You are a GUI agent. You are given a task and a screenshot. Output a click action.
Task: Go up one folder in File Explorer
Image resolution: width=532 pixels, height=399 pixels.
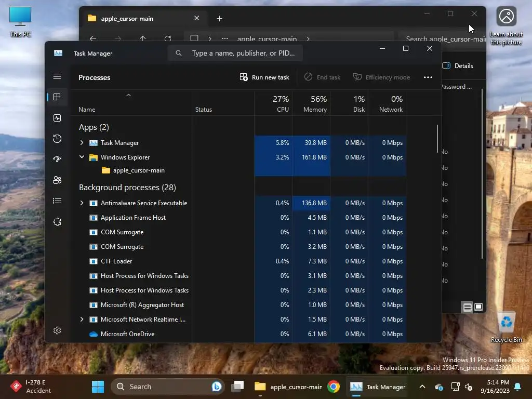click(x=142, y=38)
